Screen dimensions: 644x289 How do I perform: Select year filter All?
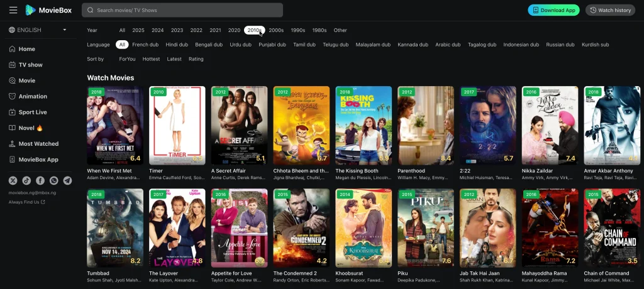123,30
